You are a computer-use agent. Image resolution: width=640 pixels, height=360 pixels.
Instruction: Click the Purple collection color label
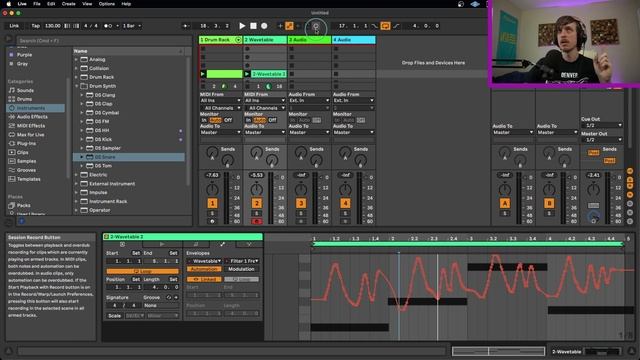(24, 55)
